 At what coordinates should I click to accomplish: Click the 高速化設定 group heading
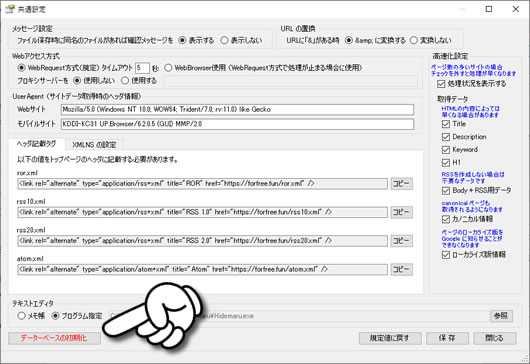450,56
